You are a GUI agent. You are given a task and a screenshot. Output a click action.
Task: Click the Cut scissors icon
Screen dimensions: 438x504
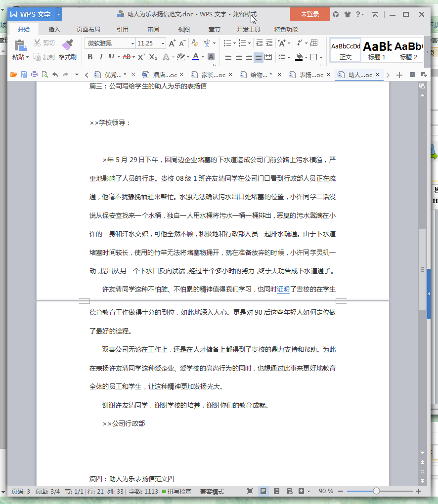pos(37,43)
